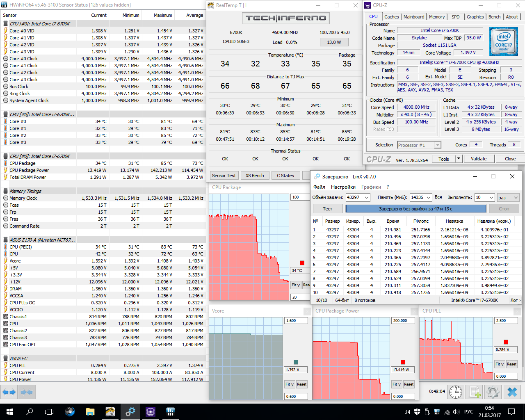Open File Explorer from the taskbar
The image size is (525, 420).
(90, 412)
